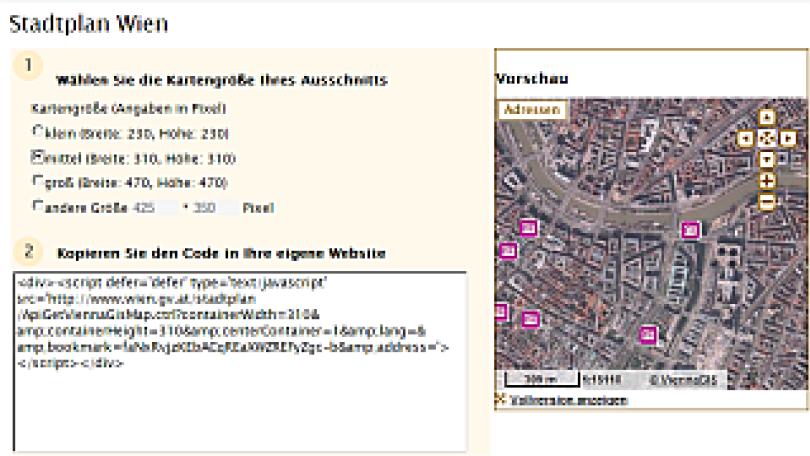Open the Vollversion anzeigen link

(568, 400)
